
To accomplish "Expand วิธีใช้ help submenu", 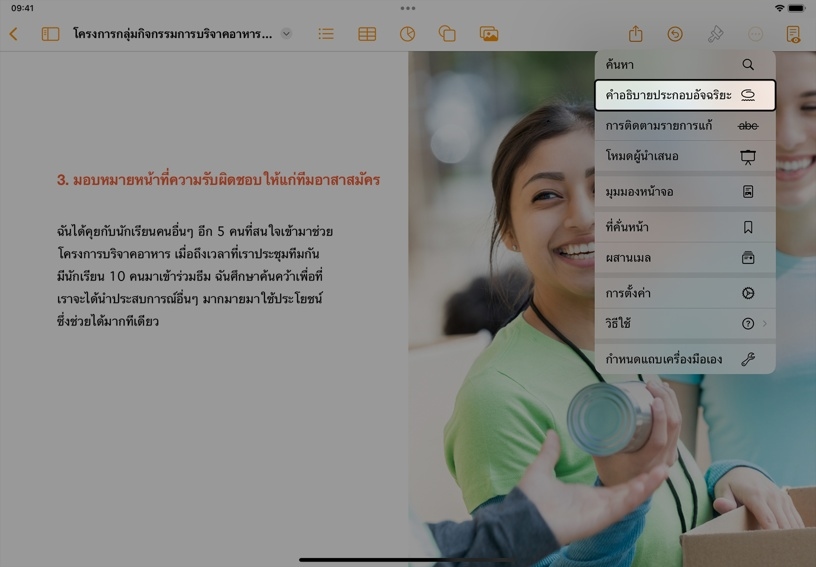I will click(684, 324).
